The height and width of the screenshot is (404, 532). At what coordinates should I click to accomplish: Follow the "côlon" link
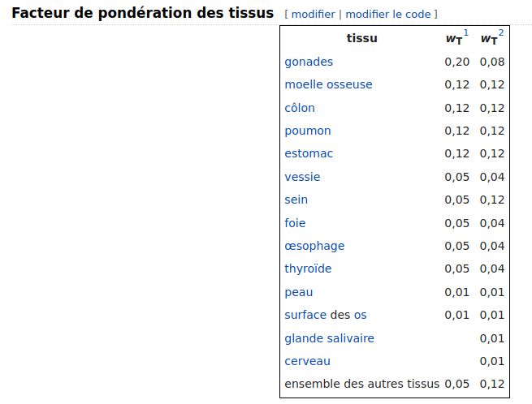(300, 108)
